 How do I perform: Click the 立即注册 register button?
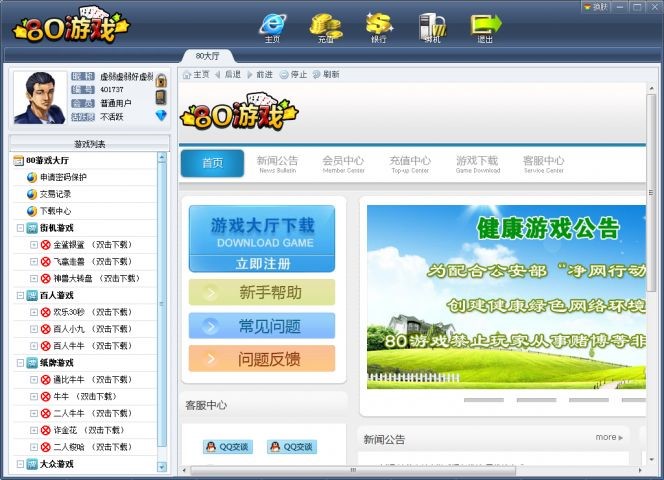[262, 264]
